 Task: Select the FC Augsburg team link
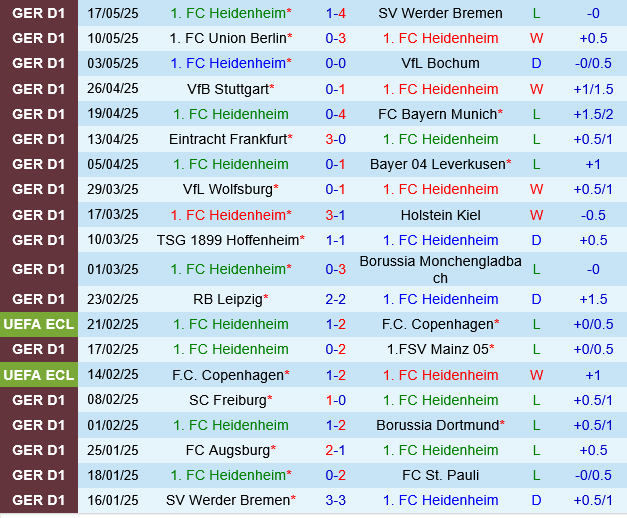coord(229,450)
